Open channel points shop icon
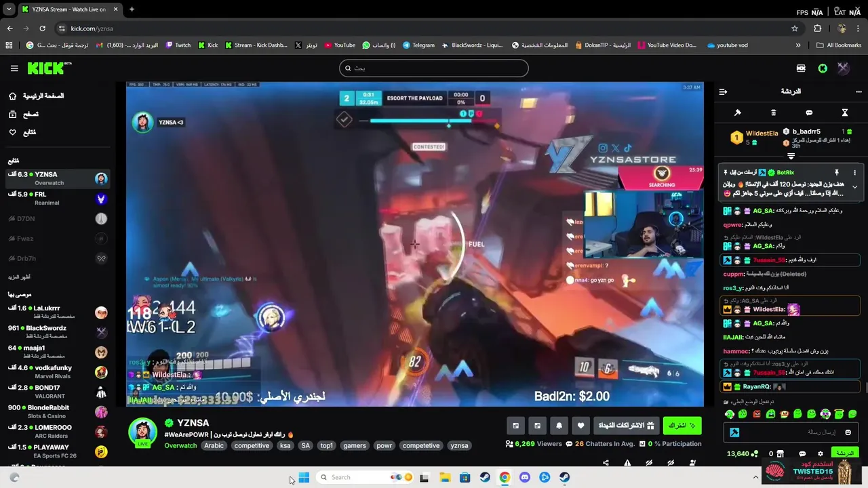 780,453
